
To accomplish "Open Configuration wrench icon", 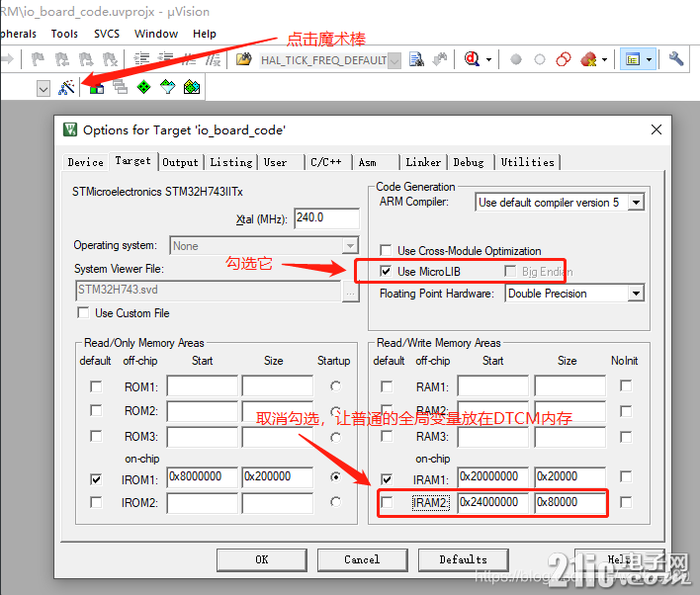I will click(x=676, y=59).
